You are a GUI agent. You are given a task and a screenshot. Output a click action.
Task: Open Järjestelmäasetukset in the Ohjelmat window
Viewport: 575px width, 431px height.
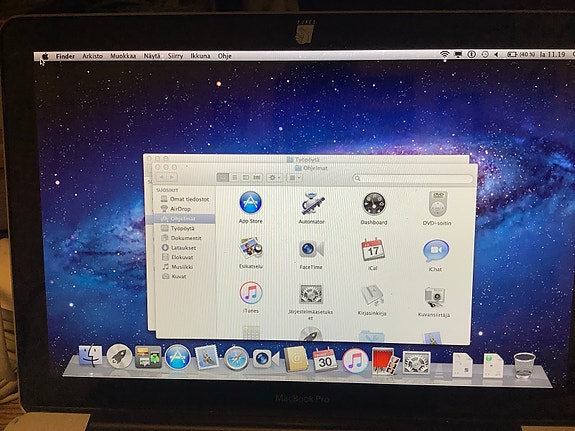[311, 294]
